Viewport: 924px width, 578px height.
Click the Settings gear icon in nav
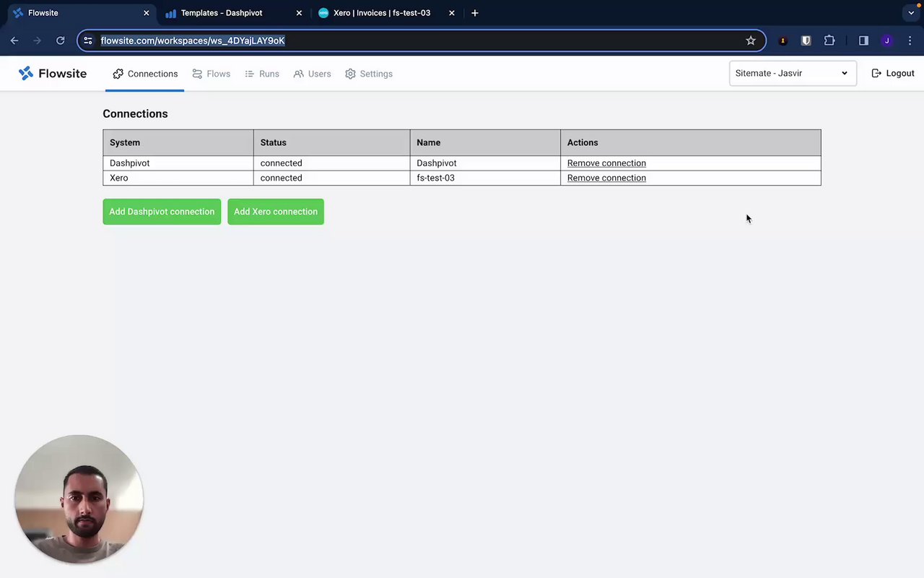(x=350, y=74)
